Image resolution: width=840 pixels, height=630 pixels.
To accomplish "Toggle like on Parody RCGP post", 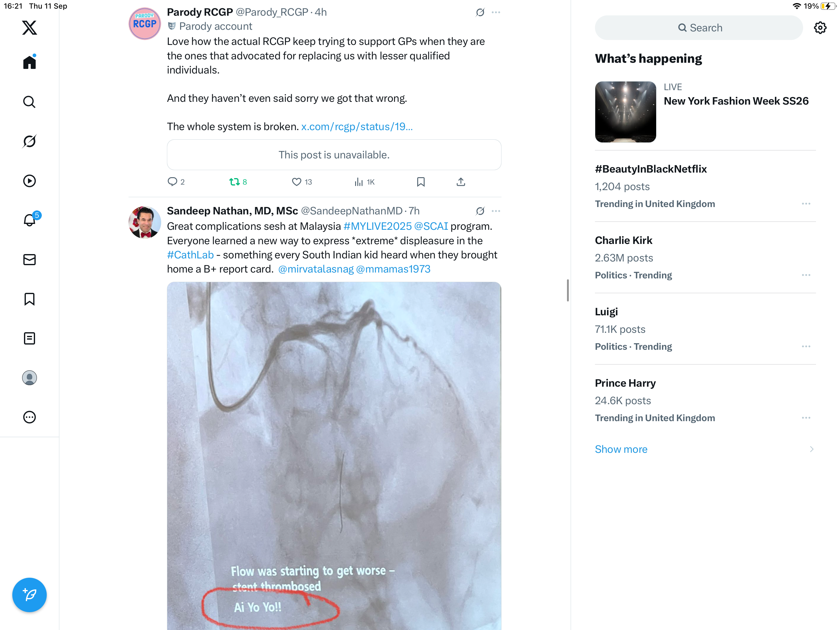I will [297, 182].
